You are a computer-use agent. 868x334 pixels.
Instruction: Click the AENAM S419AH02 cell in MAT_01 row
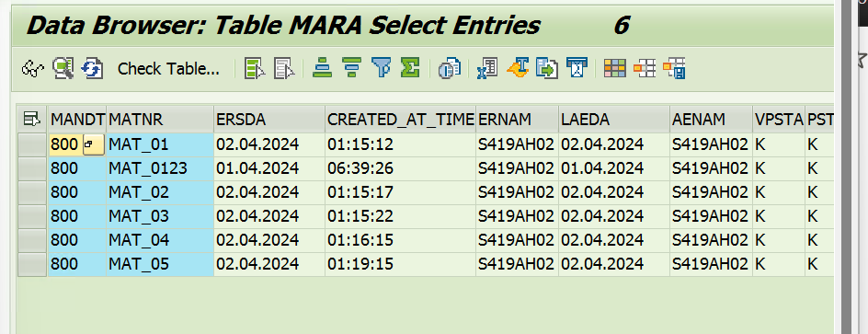click(x=711, y=145)
